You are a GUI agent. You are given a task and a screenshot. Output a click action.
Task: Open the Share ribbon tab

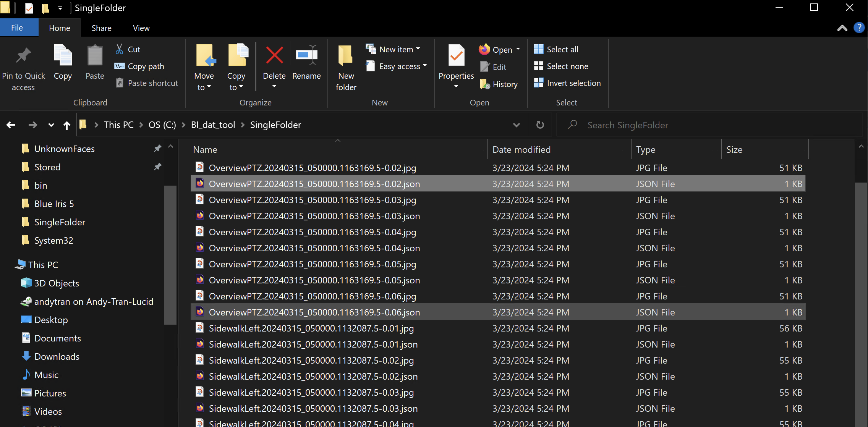(101, 28)
